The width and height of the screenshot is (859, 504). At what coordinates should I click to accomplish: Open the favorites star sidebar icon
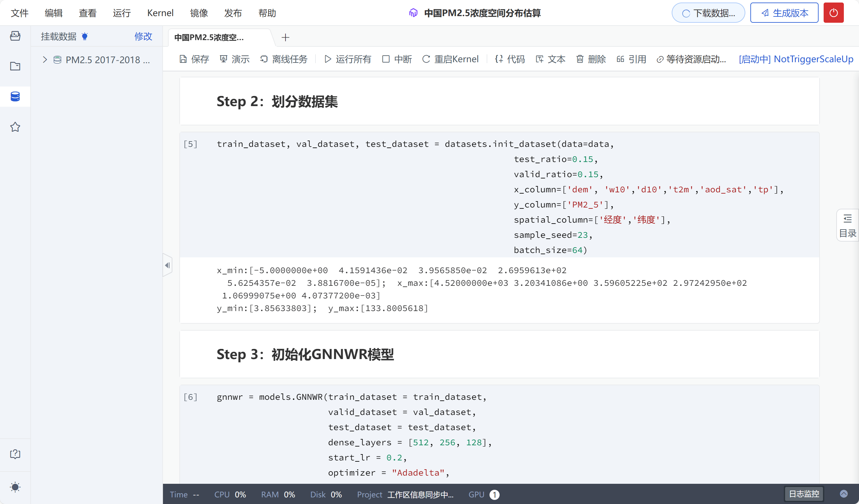15,127
